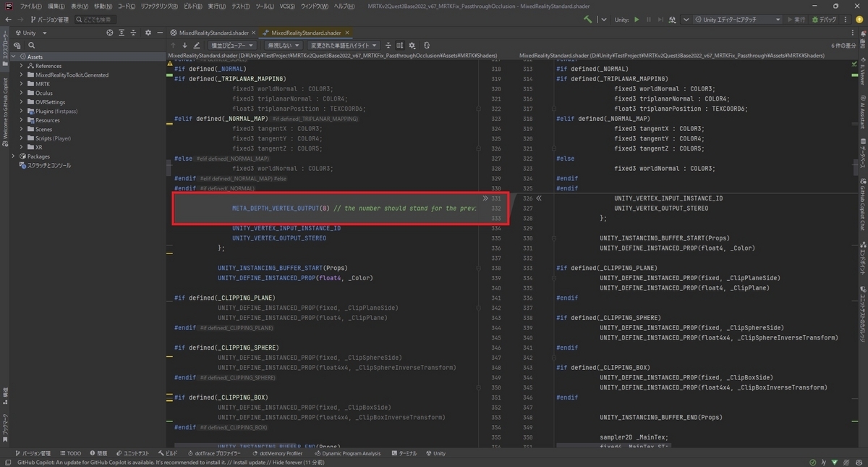This screenshot has height=467, width=868.
Task: Click the navigate back arrow
Action: point(8,20)
